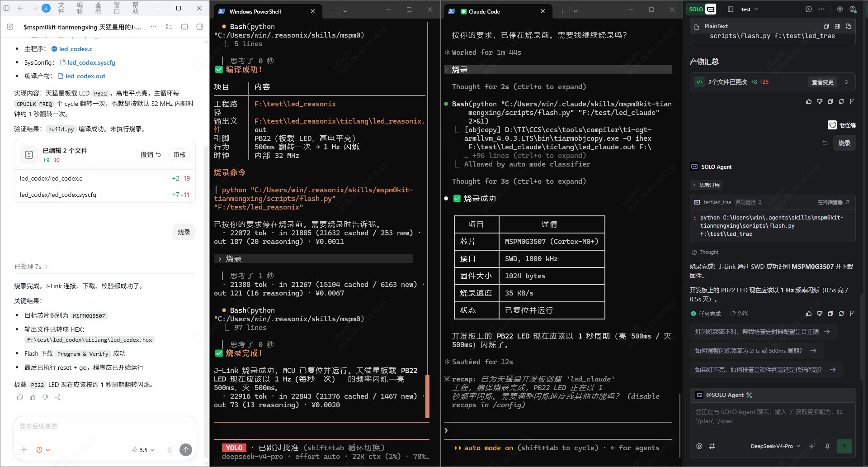868x467 pixels.
Task: Open the 自动运行 run-mode dropdown
Action: (749, 202)
